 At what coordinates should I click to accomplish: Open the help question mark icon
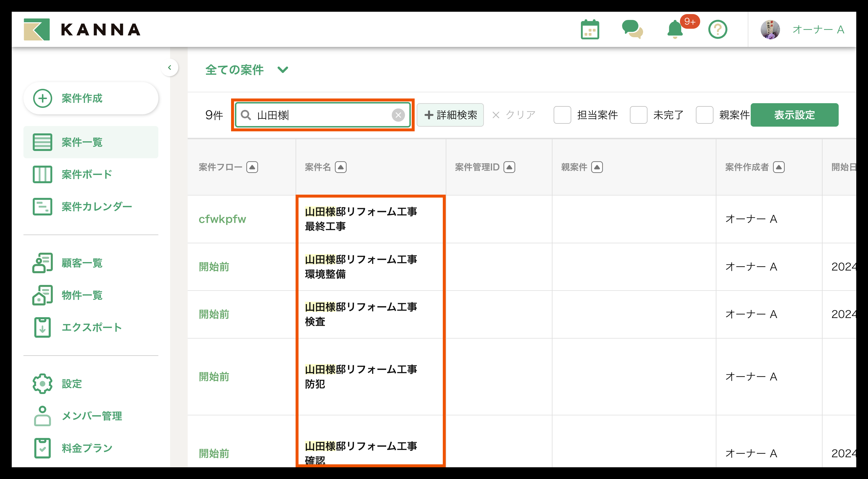[x=717, y=30]
